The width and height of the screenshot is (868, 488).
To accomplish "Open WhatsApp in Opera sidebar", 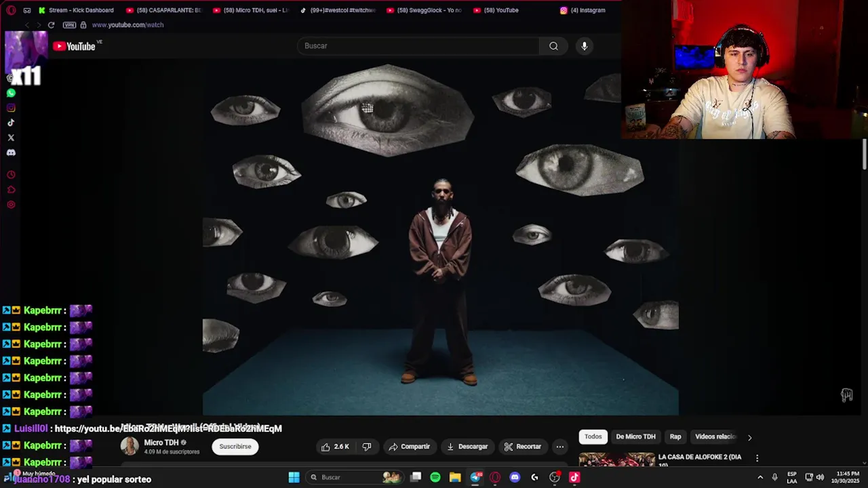I will click(x=11, y=93).
